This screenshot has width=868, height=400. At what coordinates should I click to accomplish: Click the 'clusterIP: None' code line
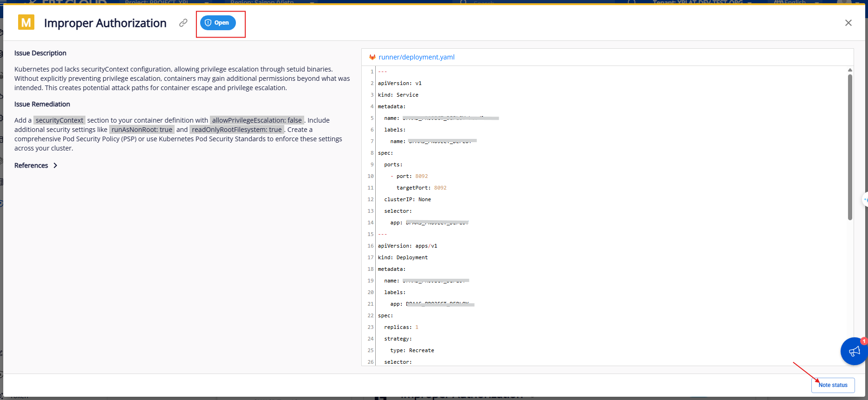pyautogui.click(x=407, y=199)
